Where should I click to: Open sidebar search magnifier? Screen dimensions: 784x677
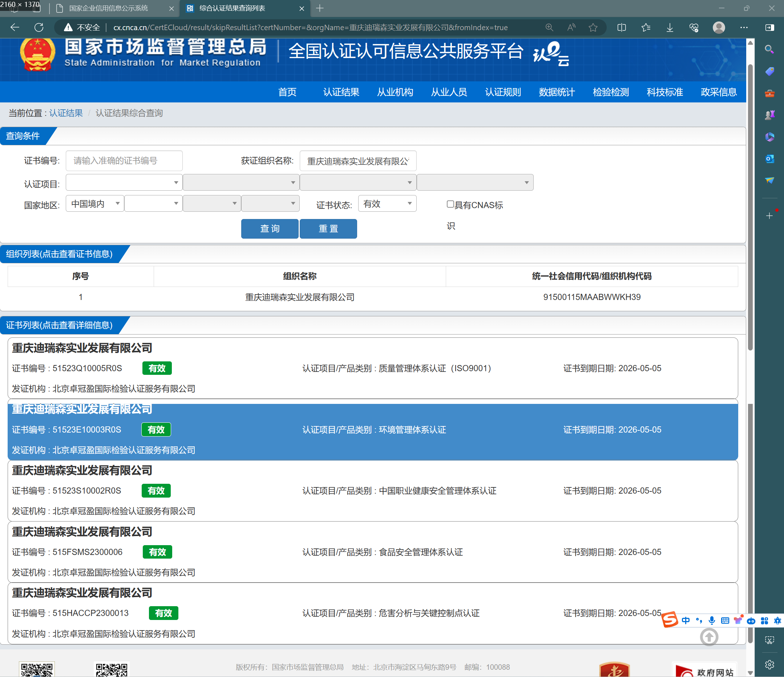pos(769,49)
